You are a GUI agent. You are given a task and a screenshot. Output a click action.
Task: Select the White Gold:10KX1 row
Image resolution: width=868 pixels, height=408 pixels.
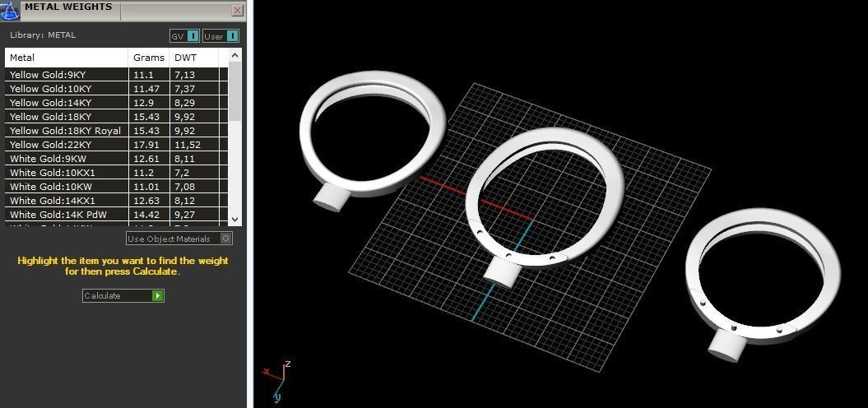click(x=116, y=173)
